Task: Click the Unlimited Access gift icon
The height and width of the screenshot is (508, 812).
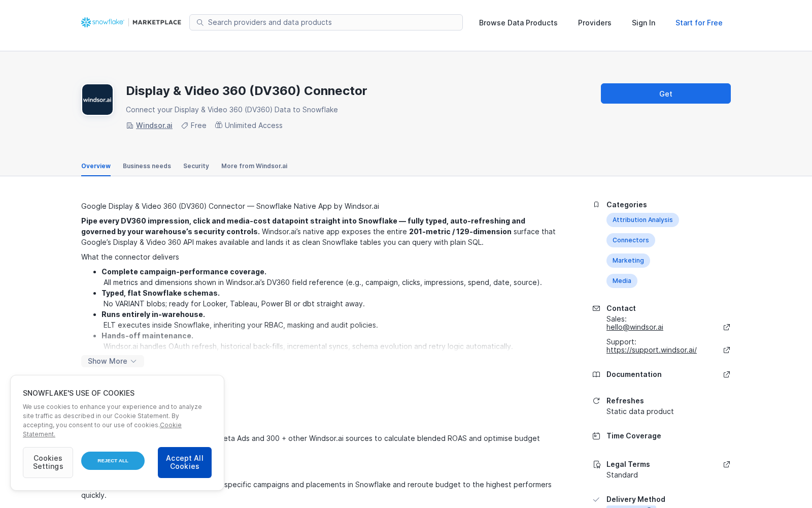Action: tap(219, 125)
